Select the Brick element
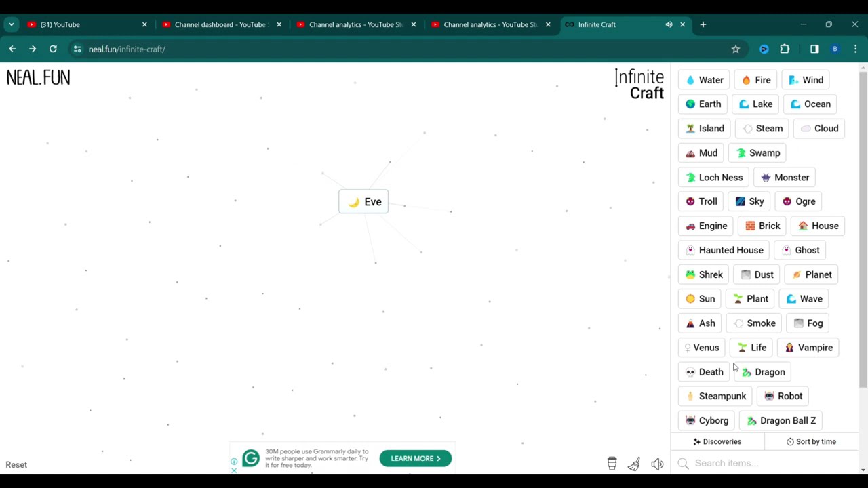The width and height of the screenshot is (868, 488). tap(762, 226)
